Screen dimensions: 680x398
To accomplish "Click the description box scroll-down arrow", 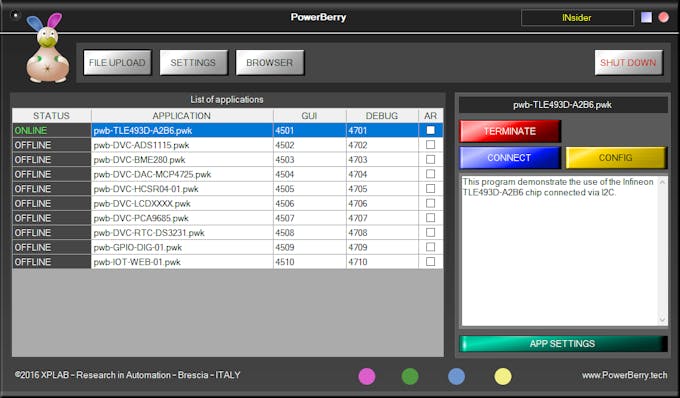I will (662, 320).
